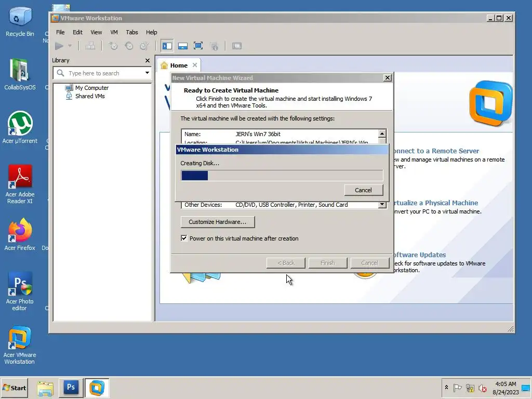Enter full screen mode via toolbar icon

198,46
